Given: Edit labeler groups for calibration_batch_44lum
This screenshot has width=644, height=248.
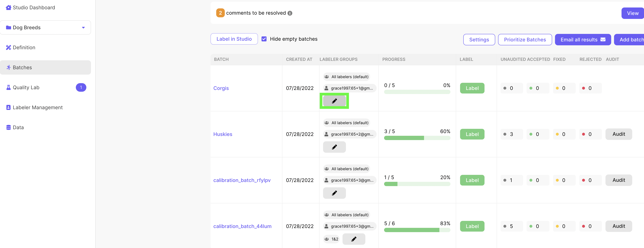Looking at the screenshot, I should 354,239.
